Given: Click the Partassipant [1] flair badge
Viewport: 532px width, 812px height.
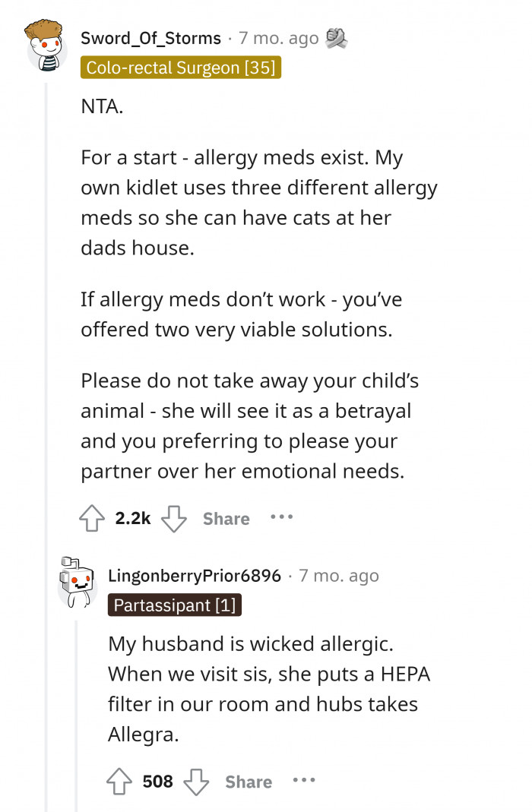Looking at the screenshot, I should [x=174, y=605].
